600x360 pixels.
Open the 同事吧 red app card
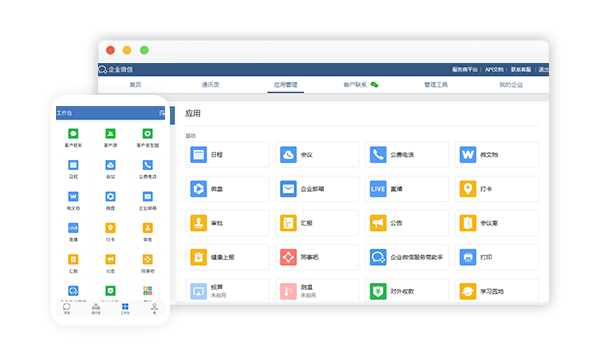(317, 257)
